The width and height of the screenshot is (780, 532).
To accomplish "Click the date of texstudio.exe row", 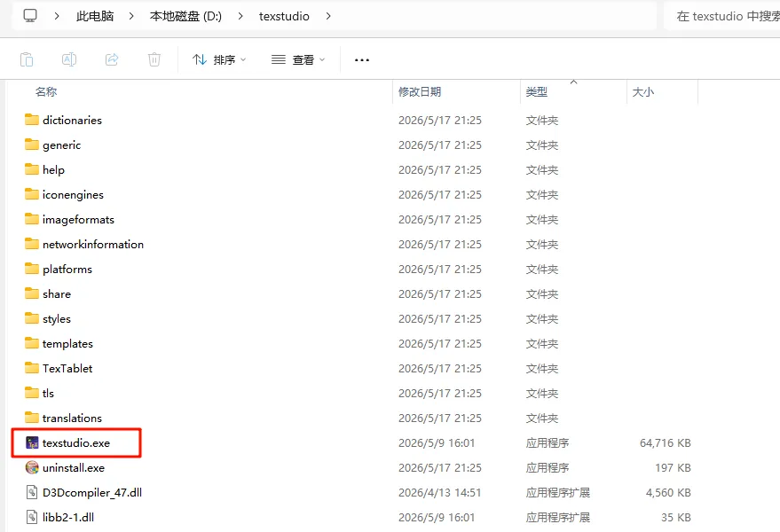I will coord(437,442).
